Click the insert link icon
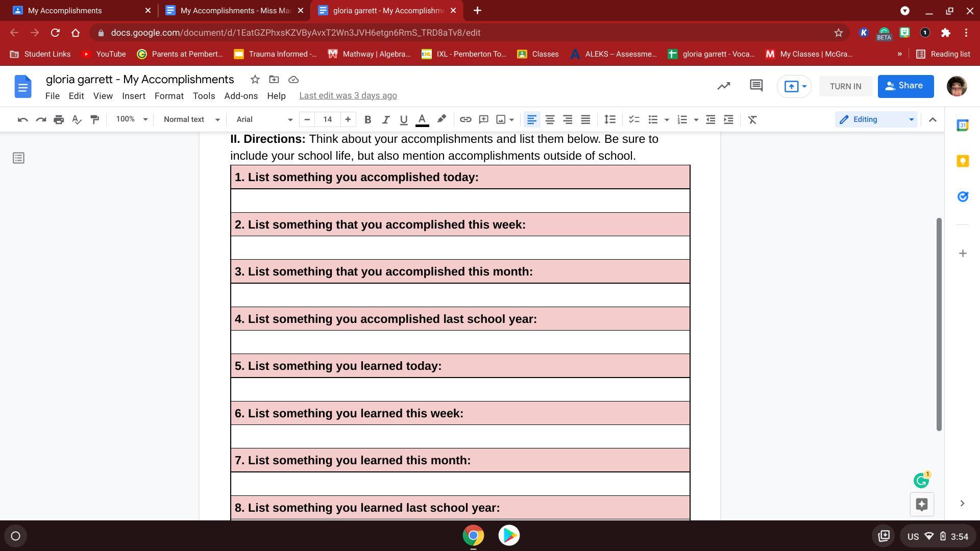 pyautogui.click(x=465, y=119)
